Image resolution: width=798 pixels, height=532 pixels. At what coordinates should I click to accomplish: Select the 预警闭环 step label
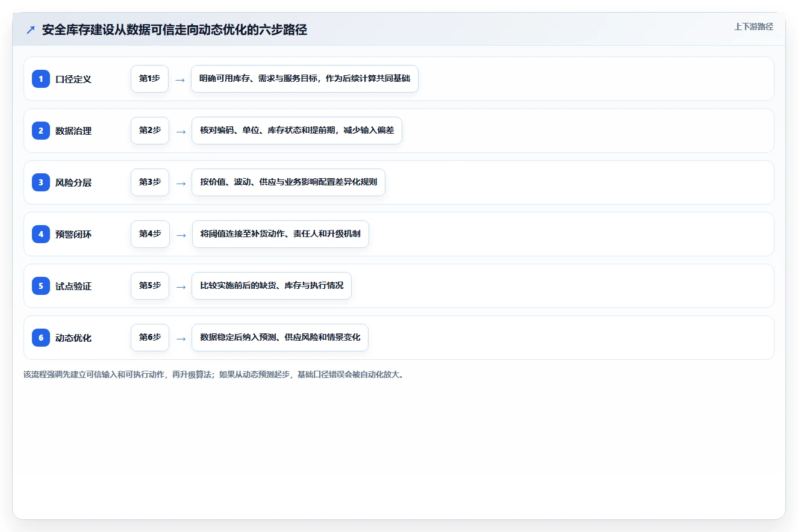pos(73,235)
